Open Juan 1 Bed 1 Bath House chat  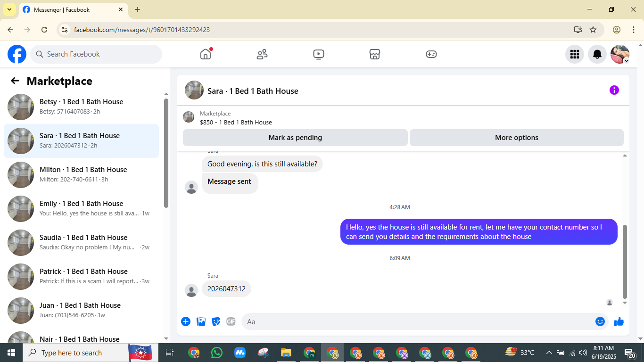coord(81,311)
